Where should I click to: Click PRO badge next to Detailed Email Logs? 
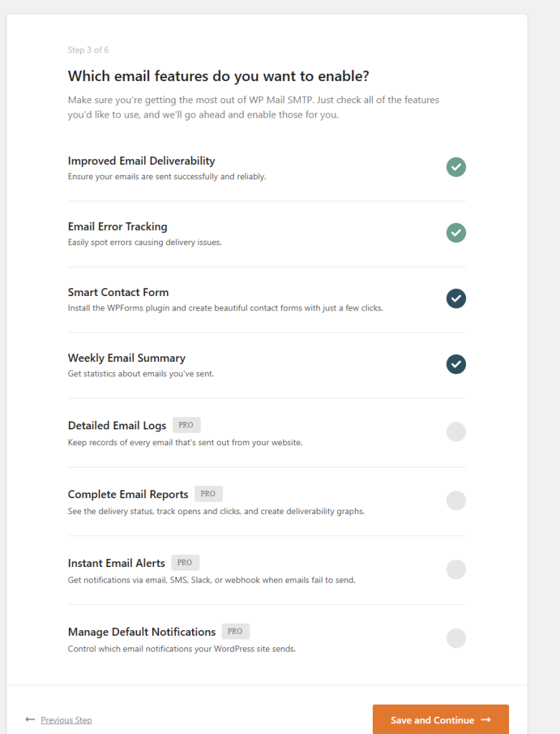pos(186,425)
